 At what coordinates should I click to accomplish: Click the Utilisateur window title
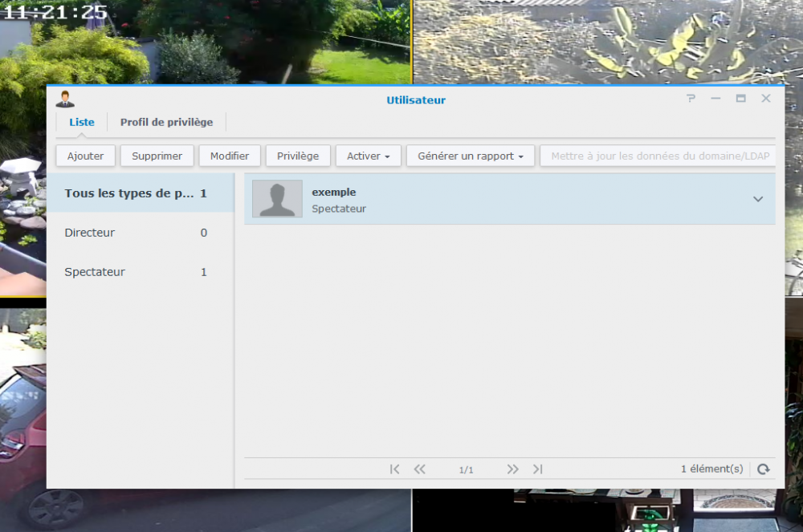(416, 100)
